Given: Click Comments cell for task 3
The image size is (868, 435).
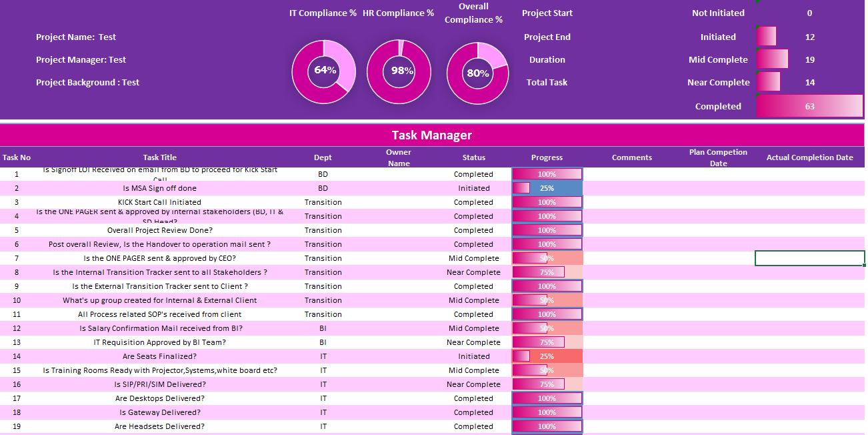Looking at the screenshot, I should [x=631, y=202].
